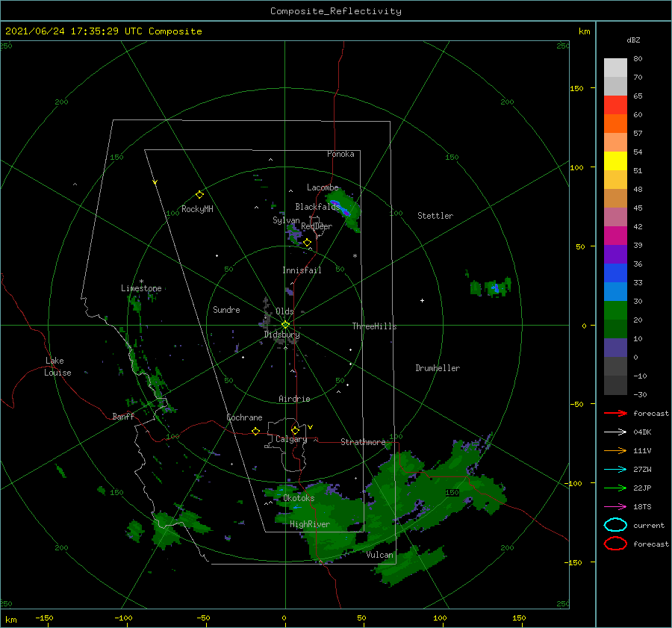Click the Drumheller city label

point(438,368)
